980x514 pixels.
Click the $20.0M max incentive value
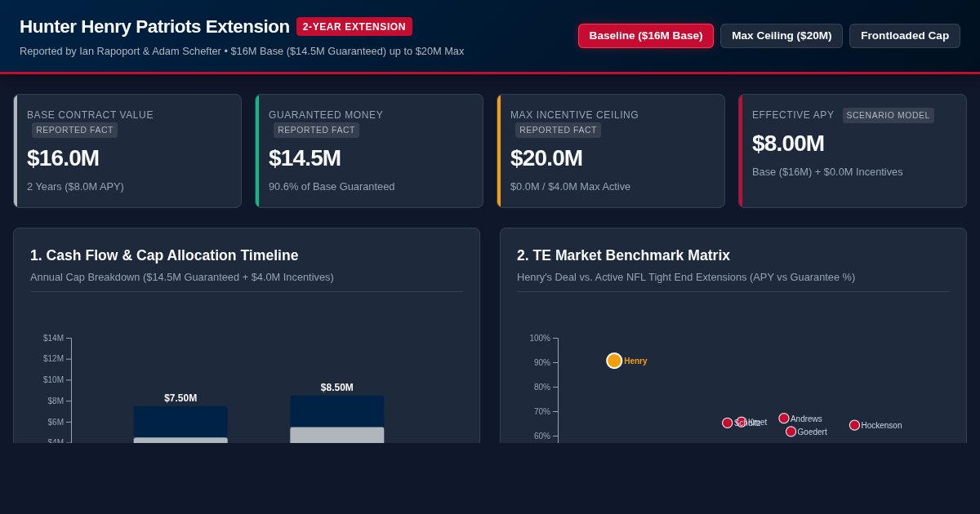546,158
